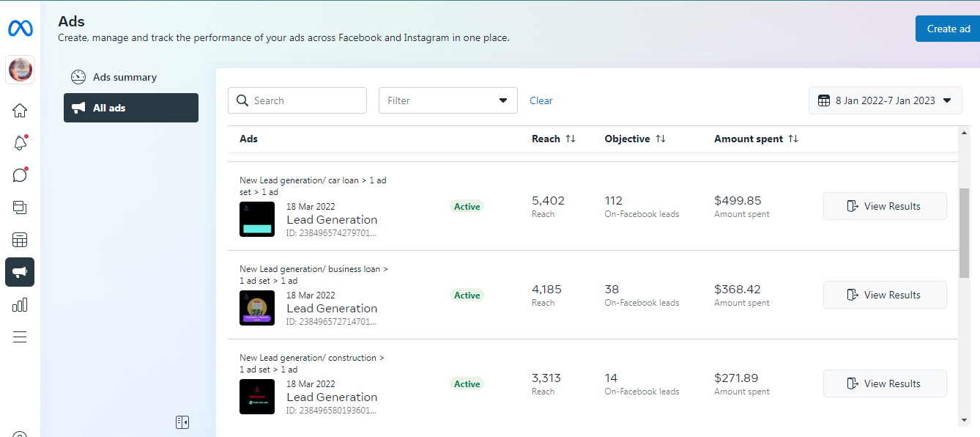
Task: Collapse the side panel icon
Action: tap(182, 422)
